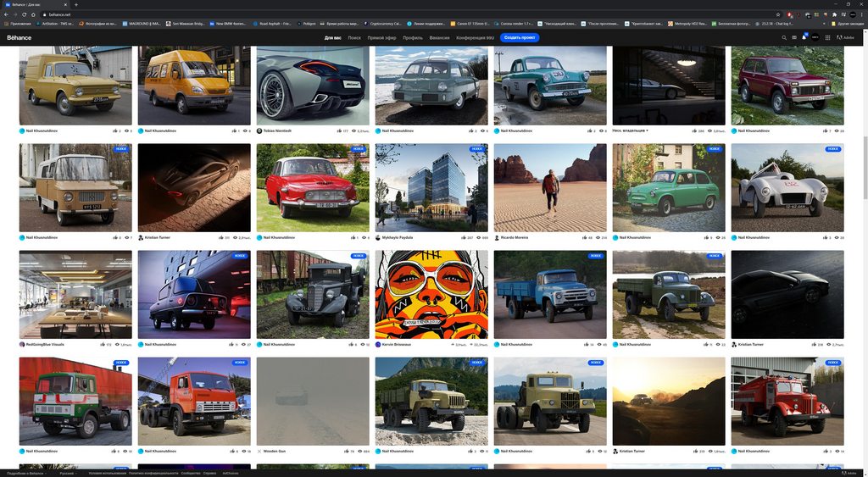This screenshot has width=868, height=477.
Task: Open the blue ZIL truck project
Action: pos(549,294)
